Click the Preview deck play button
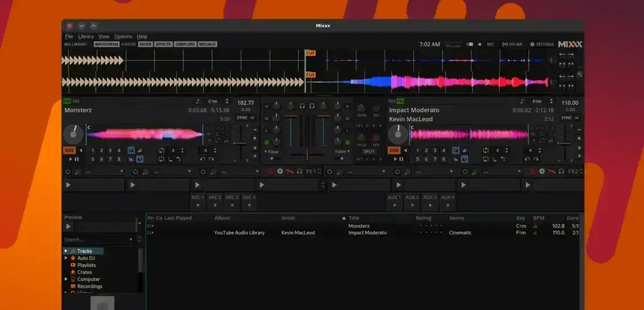The image size is (644, 310). point(68,226)
